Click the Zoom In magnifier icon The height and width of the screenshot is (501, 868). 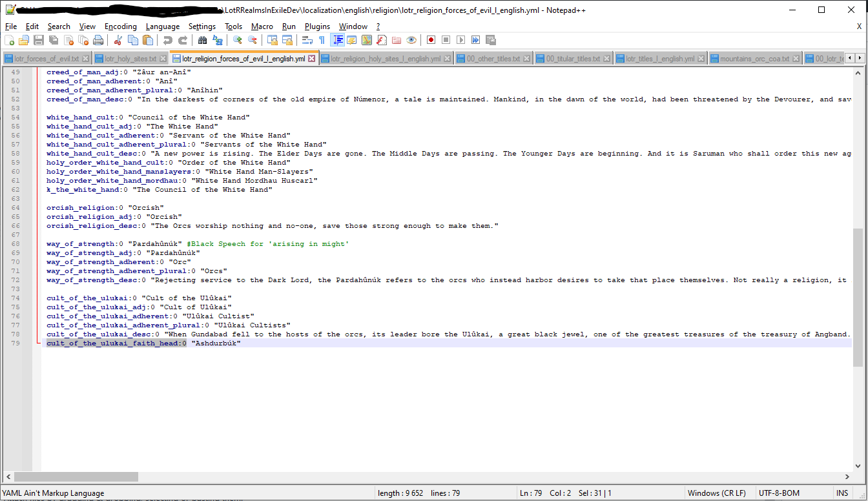pos(238,40)
